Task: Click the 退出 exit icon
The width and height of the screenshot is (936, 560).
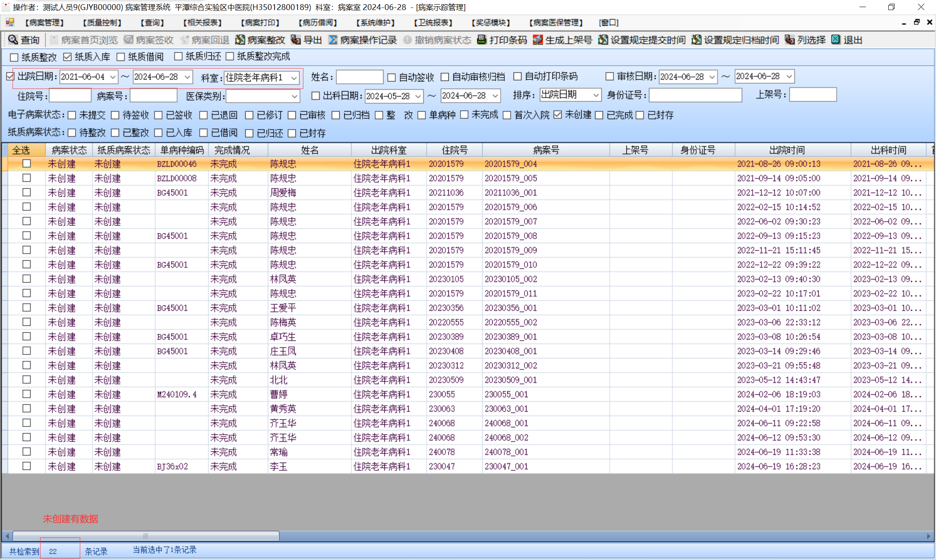Action: tap(836, 40)
